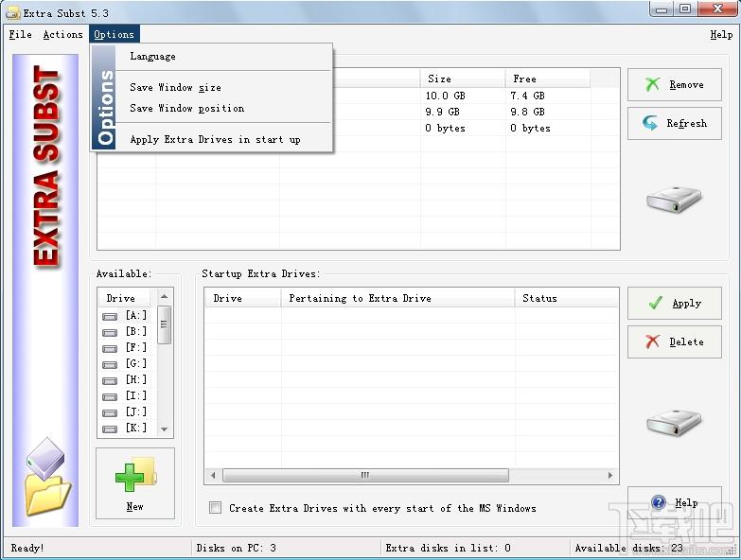This screenshot has width=741, height=560.
Task: Click Available disks: 23 status entry
Action: point(629,548)
